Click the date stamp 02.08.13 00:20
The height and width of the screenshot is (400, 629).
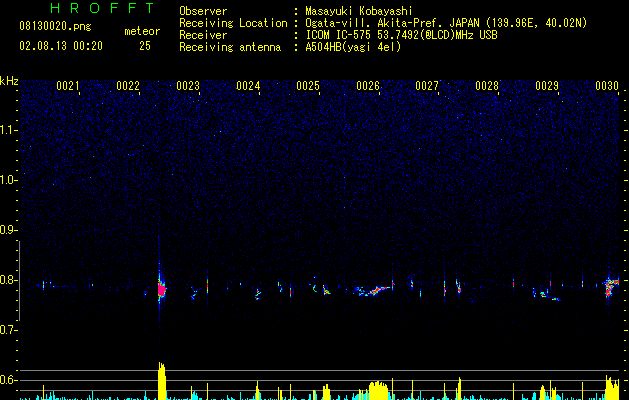(x=61, y=46)
